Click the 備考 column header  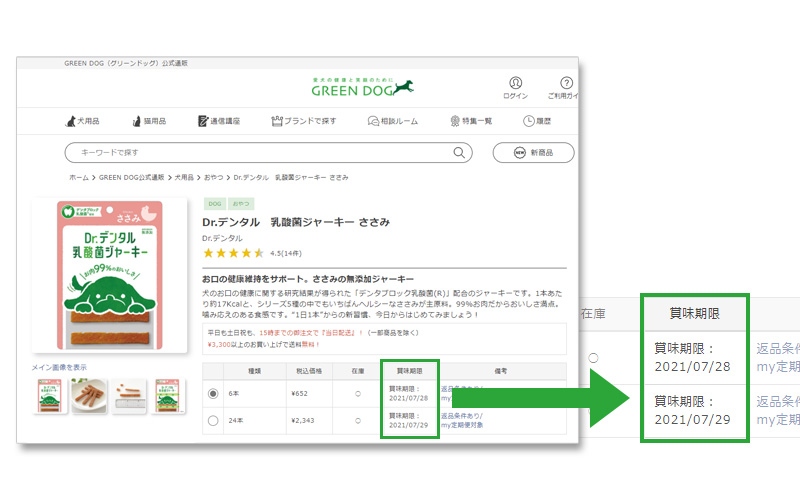click(x=501, y=371)
